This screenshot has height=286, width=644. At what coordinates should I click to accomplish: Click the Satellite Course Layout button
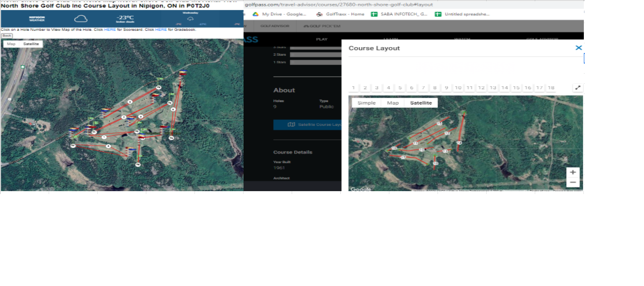[308, 125]
